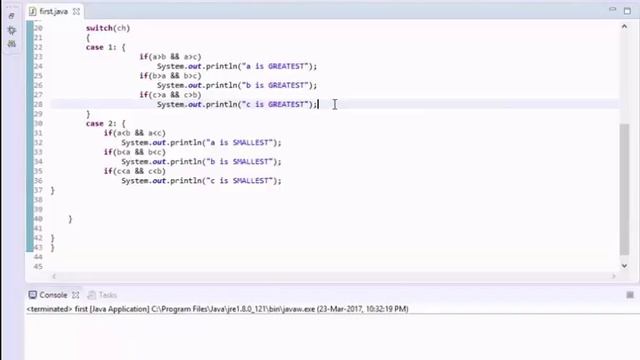Click line number 28 in the gutter
640x360 pixels.
tap(38, 104)
